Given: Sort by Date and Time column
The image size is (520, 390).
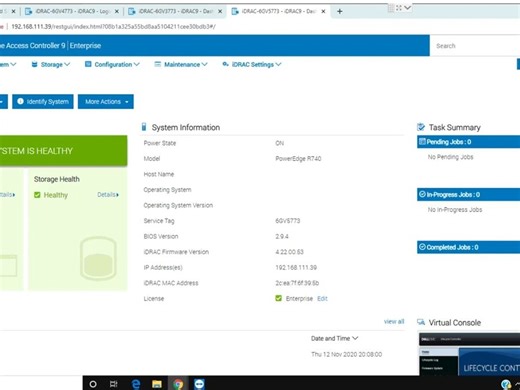Looking at the screenshot, I should click(334, 338).
